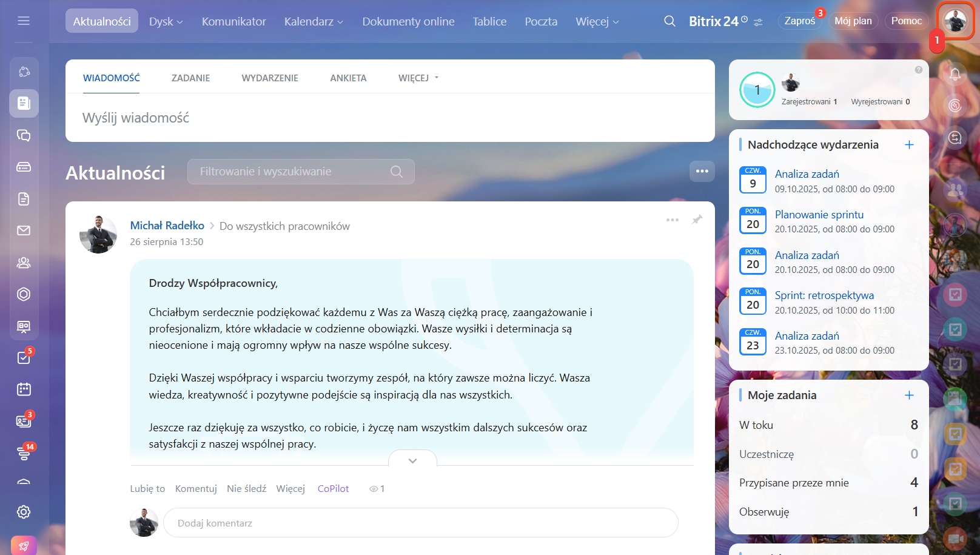Click the help question mark in the registered widget
980x555 pixels.
(x=918, y=70)
